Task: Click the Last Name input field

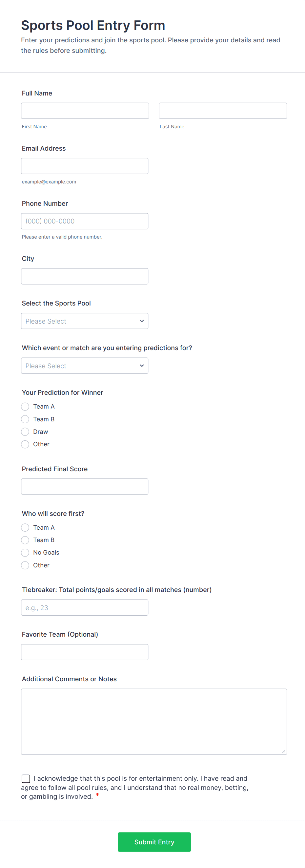Action: (x=223, y=111)
